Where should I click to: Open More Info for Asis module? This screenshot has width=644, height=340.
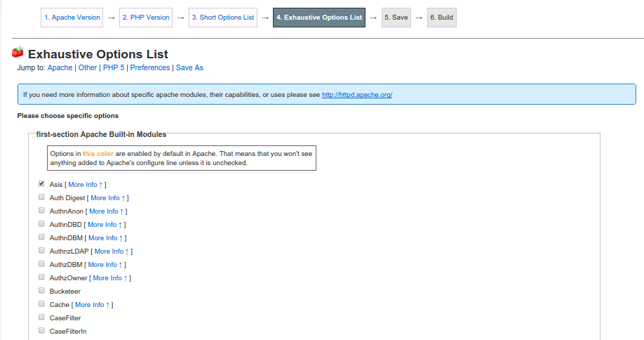pos(86,185)
